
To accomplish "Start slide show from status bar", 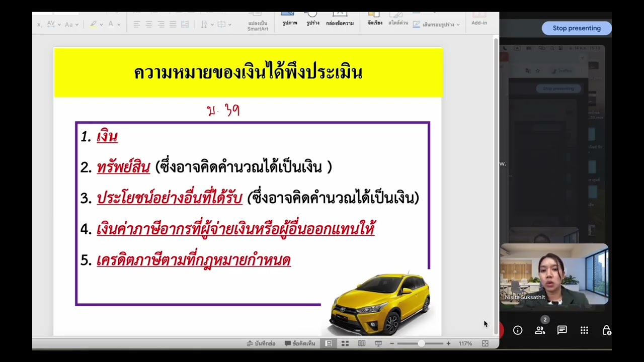I will pos(378,343).
